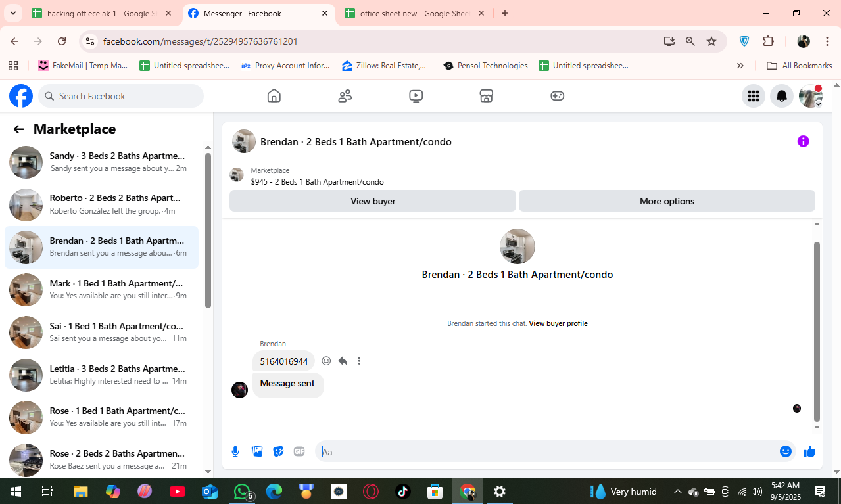Image resolution: width=841 pixels, height=504 pixels.
Task: Click the More options button
Action: coord(667,201)
